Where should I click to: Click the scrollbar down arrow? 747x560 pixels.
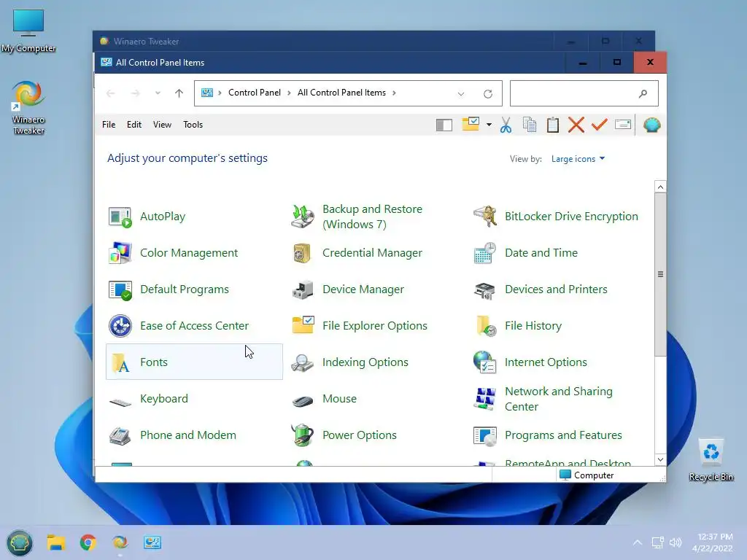660,459
